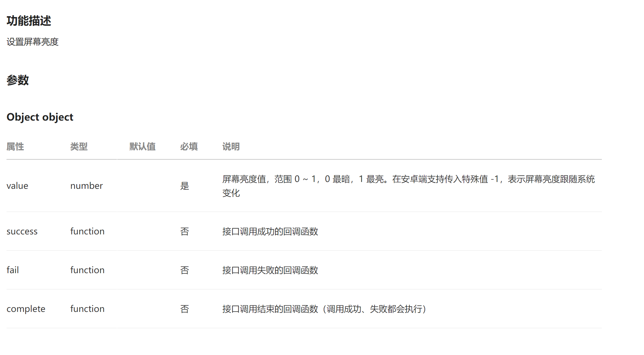
Task: Click the 类型 column header
Action: pos(79,146)
